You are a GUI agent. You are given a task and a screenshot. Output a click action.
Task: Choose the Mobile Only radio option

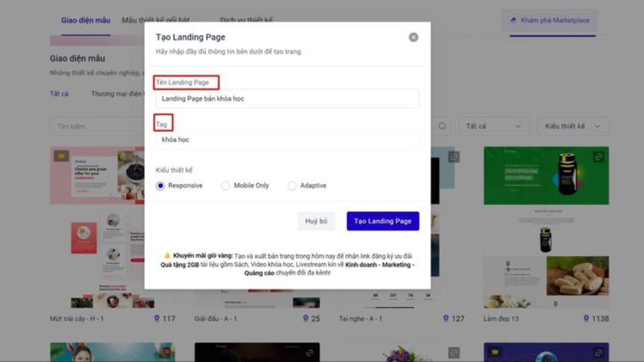(x=225, y=186)
